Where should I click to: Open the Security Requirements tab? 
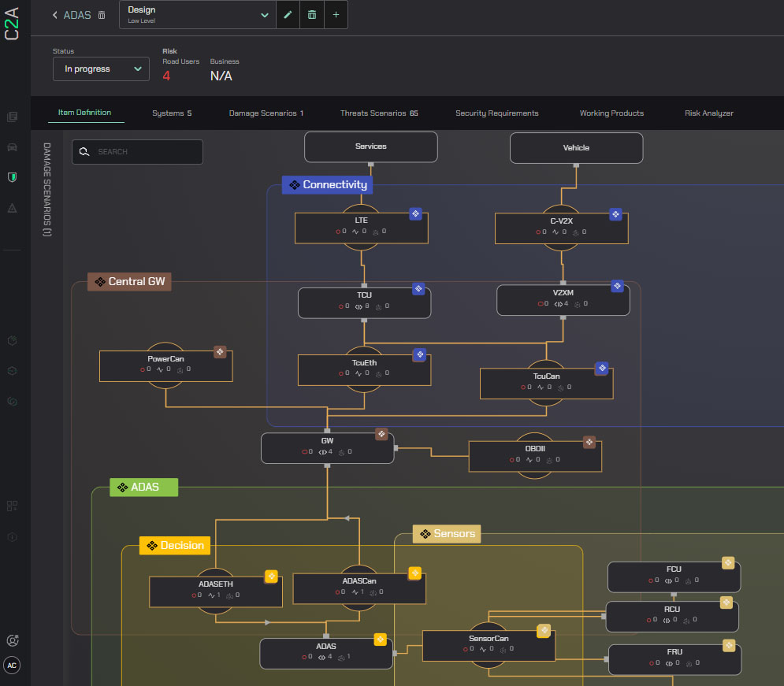(x=497, y=113)
